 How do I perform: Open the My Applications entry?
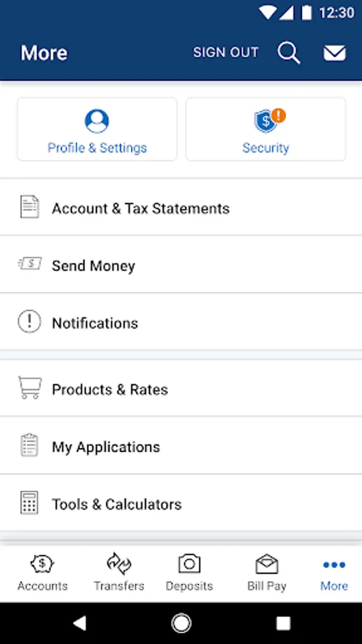(181, 445)
